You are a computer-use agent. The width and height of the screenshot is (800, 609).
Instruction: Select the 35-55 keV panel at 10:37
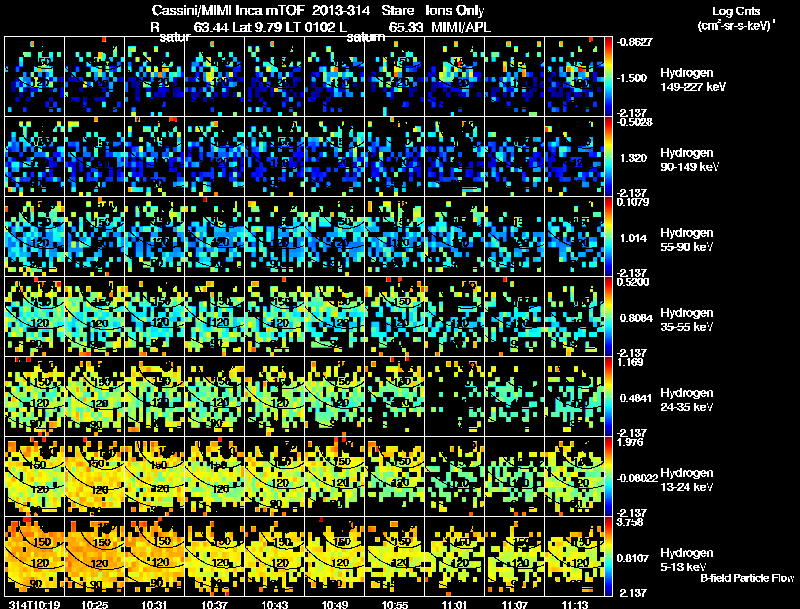pyautogui.click(x=215, y=317)
